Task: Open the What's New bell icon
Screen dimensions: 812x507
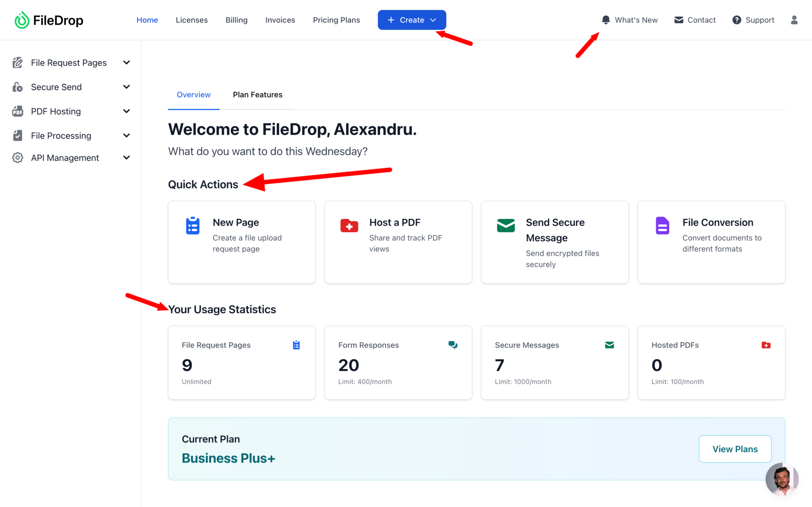Action: [605, 20]
